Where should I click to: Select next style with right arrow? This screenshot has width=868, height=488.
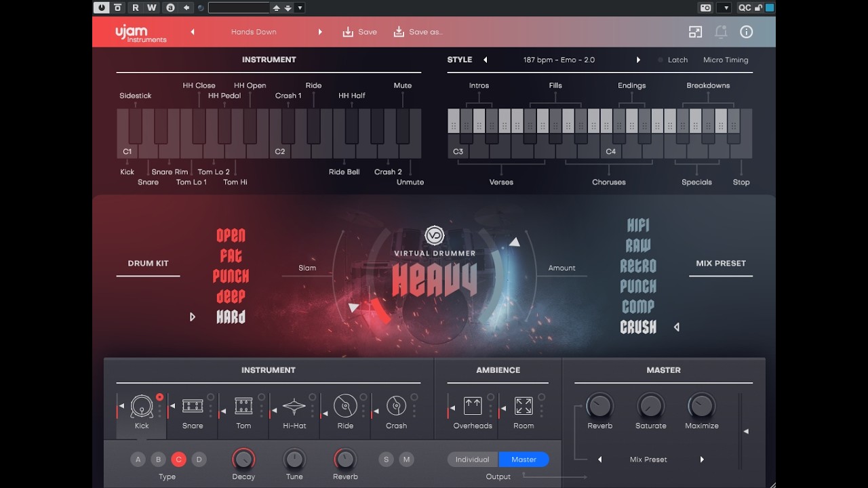coord(638,60)
